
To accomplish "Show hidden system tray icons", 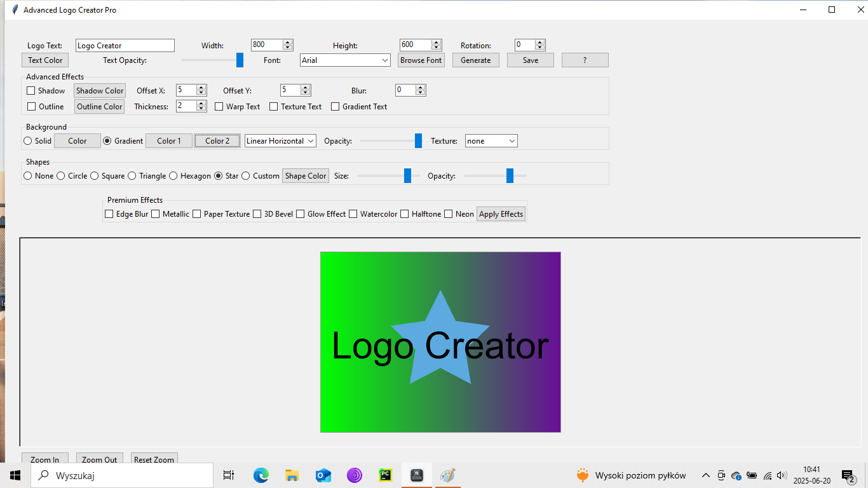I will point(705,475).
